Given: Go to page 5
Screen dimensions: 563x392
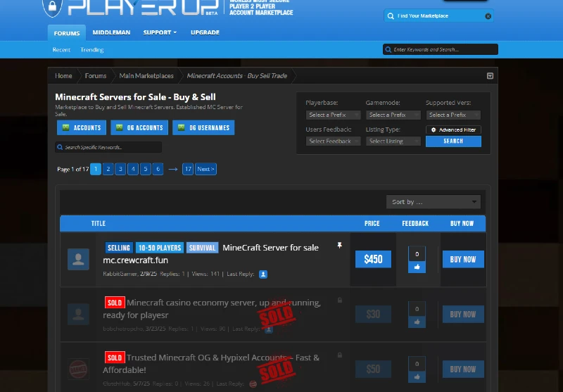Looking at the screenshot, I should click(146, 169).
